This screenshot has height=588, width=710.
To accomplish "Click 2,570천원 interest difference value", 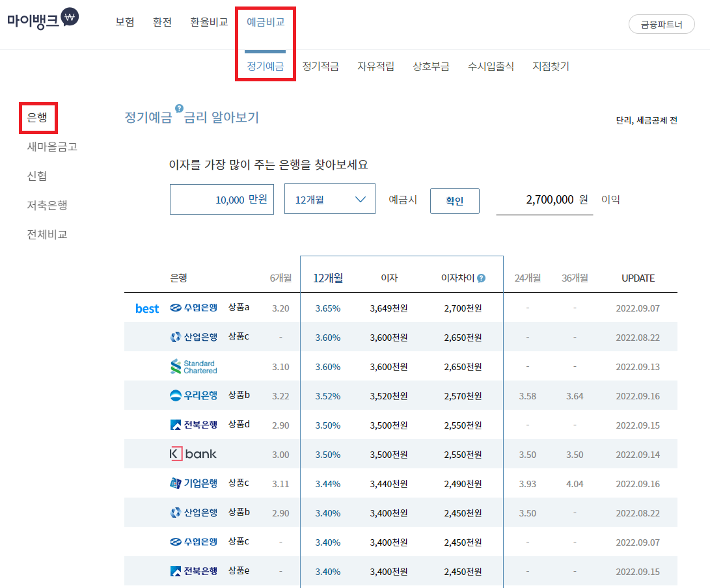I will pyautogui.click(x=463, y=396).
